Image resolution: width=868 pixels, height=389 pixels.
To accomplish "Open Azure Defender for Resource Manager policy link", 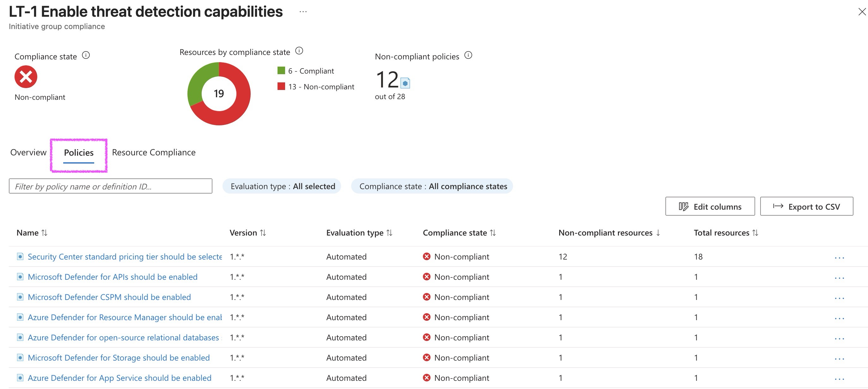I will [x=125, y=317].
